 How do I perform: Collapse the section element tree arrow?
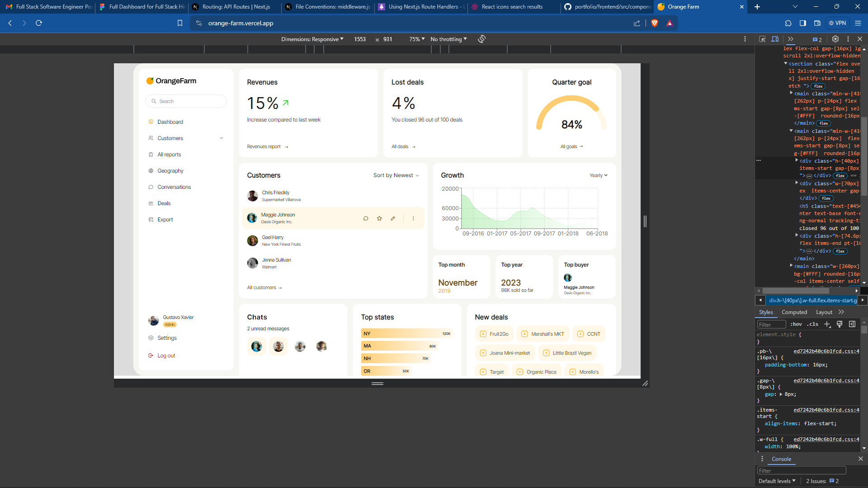click(x=786, y=64)
